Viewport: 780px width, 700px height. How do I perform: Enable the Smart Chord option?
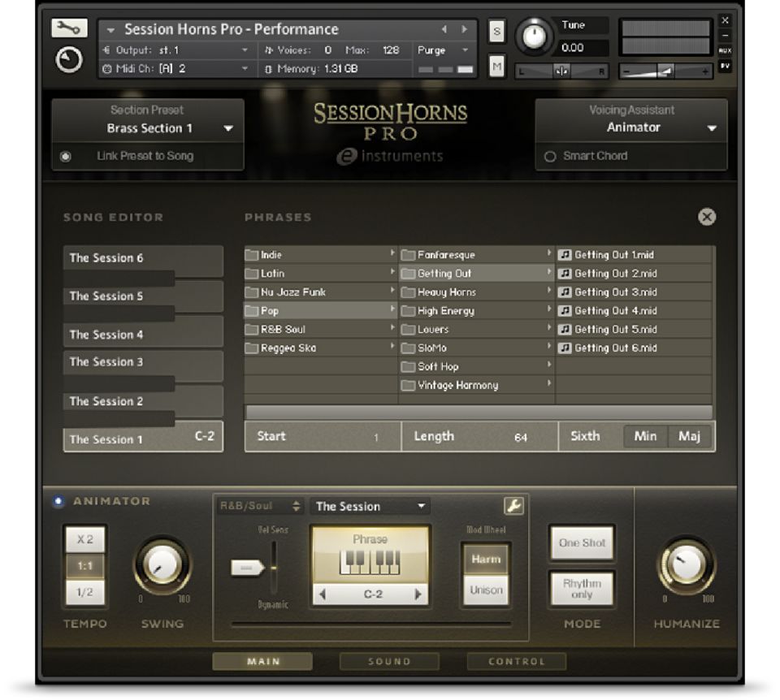(x=550, y=156)
